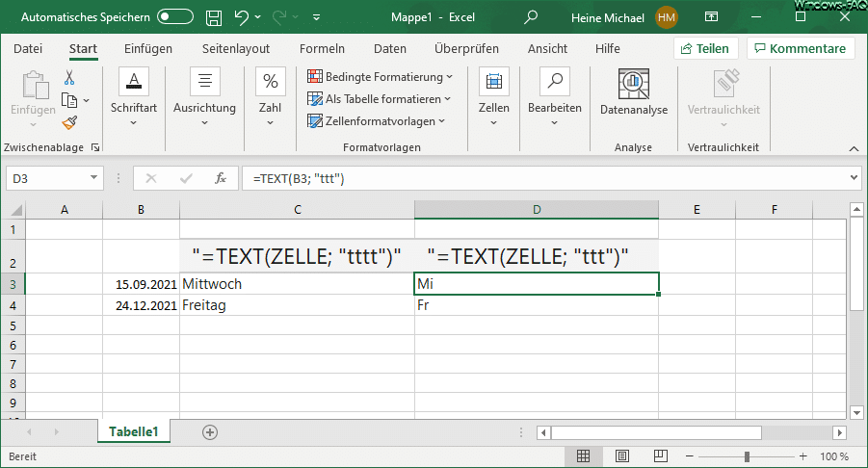Screen dimensions: 868x468
Task: Open Zwischenablage clipboard dialog launcher
Action: [95, 147]
